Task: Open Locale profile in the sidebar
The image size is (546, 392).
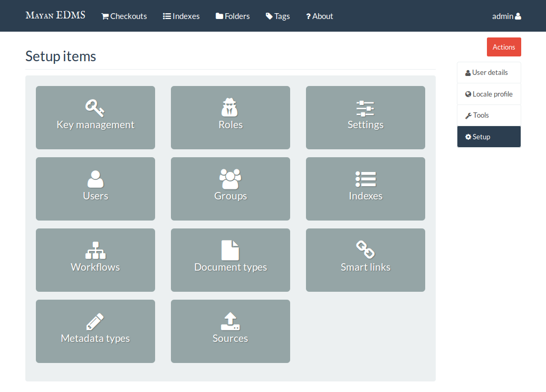Action: pyautogui.click(x=488, y=94)
